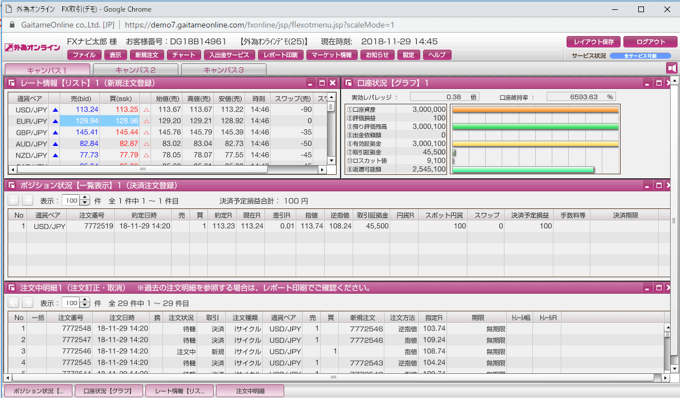Click the red triangle icon in GBP/JPY row
The image size is (680, 398).
(x=146, y=132)
